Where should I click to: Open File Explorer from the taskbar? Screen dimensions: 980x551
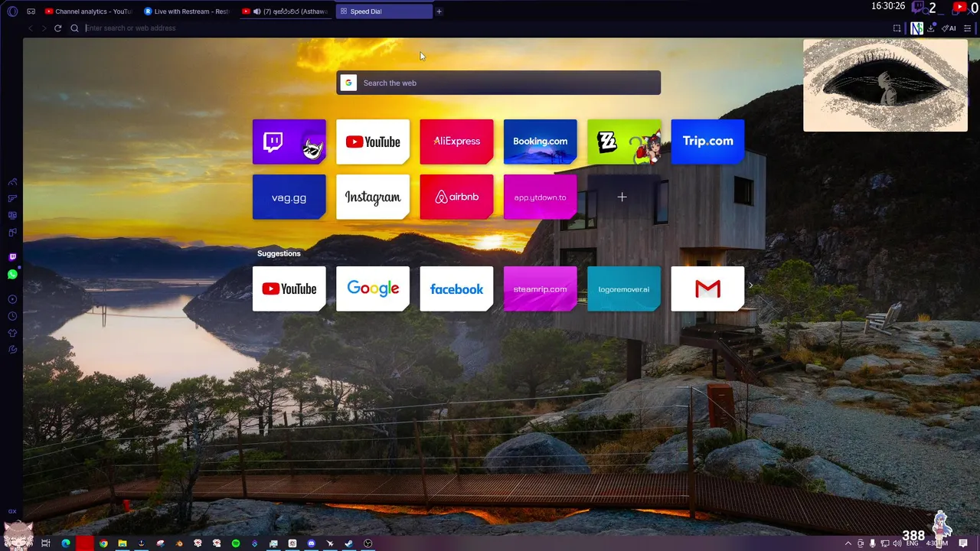pos(122,543)
